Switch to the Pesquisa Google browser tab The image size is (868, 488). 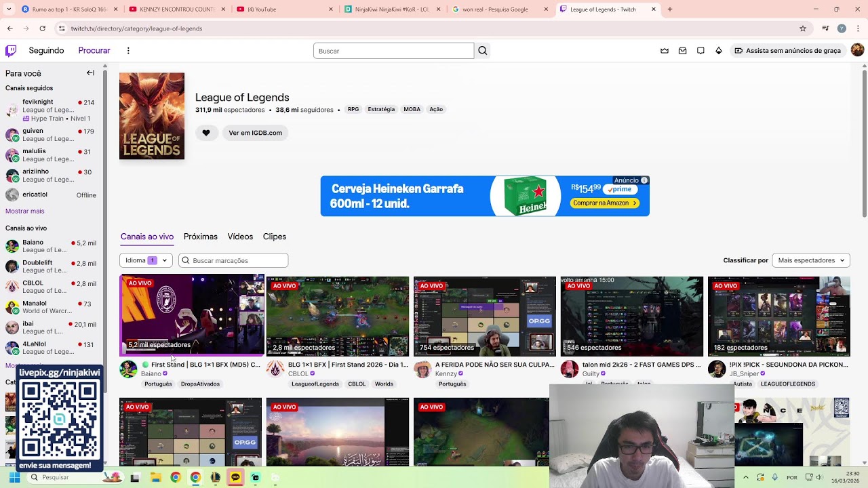point(500,9)
